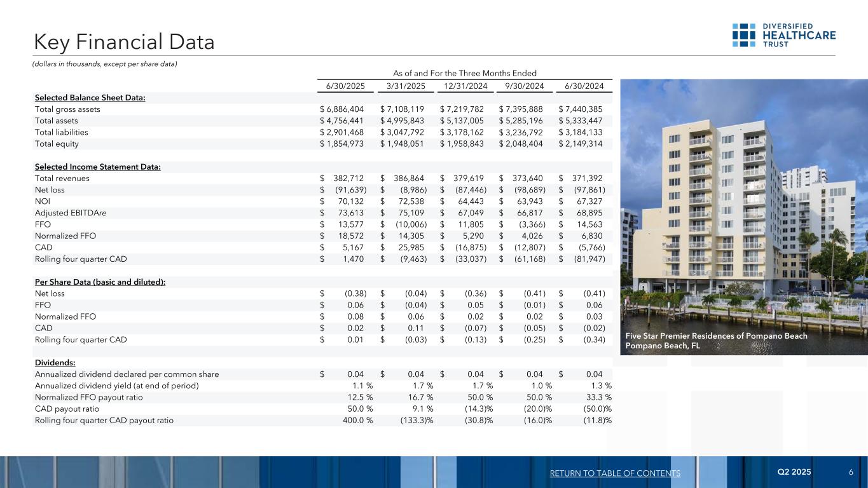Click the Diversified Healthcare Trust logo
Screen dimensions: 868x488
pos(784,35)
